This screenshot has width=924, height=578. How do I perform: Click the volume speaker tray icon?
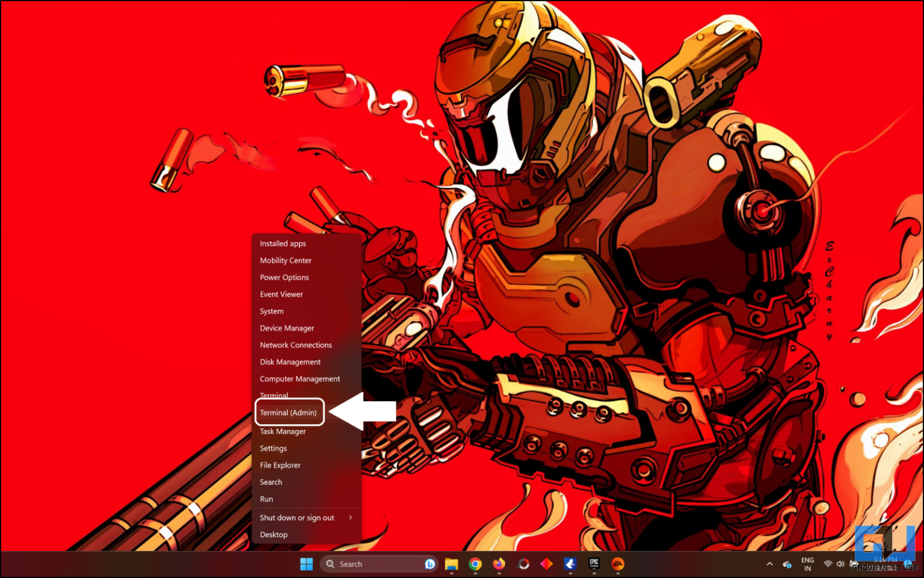coord(840,564)
